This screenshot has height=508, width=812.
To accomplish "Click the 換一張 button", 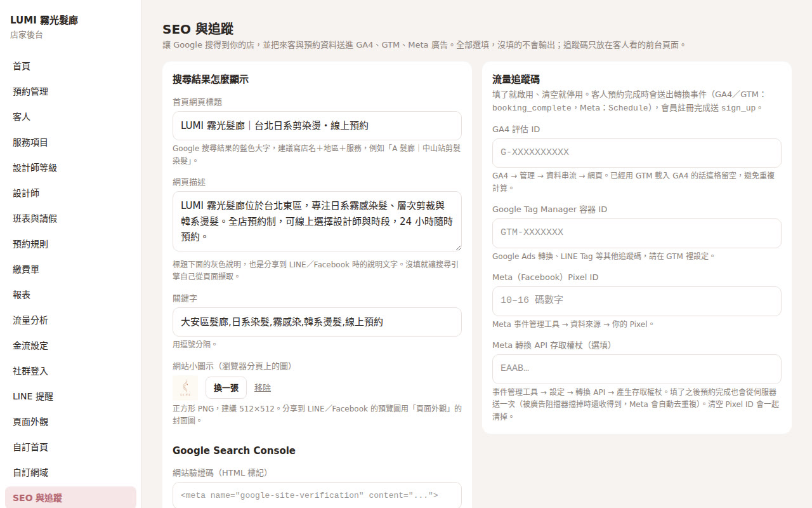I will coord(226,388).
